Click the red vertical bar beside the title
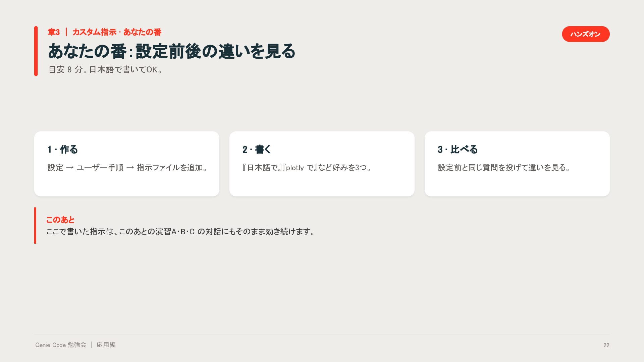Viewport: 644px width, 362px height. pos(36,51)
